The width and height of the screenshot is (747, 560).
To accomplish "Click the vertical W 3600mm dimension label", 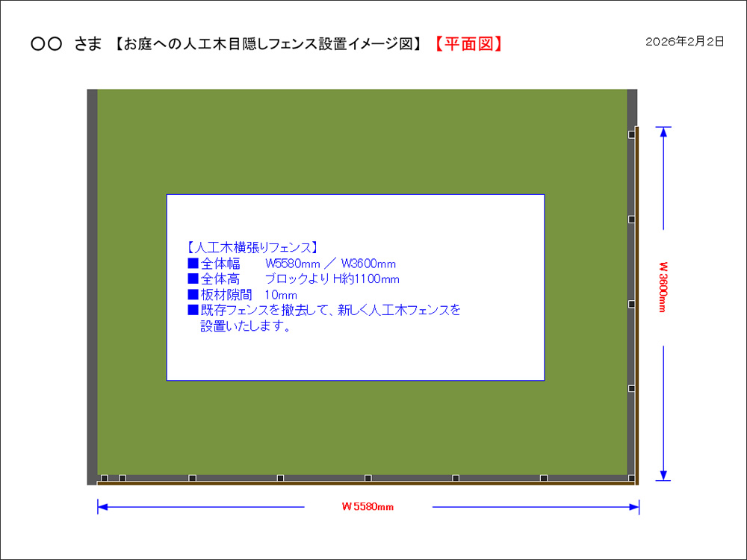I will click(x=662, y=287).
